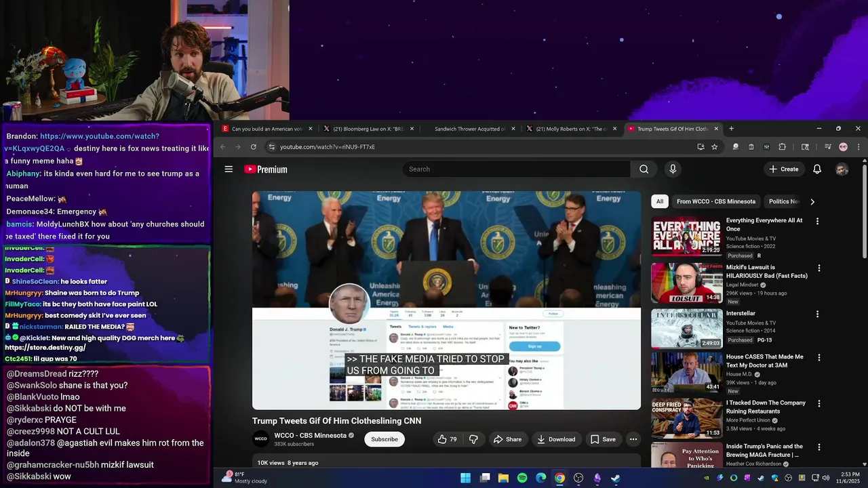Open options for Interstellar video
This screenshot has width=868, height=488.
(x=817, y=314)
